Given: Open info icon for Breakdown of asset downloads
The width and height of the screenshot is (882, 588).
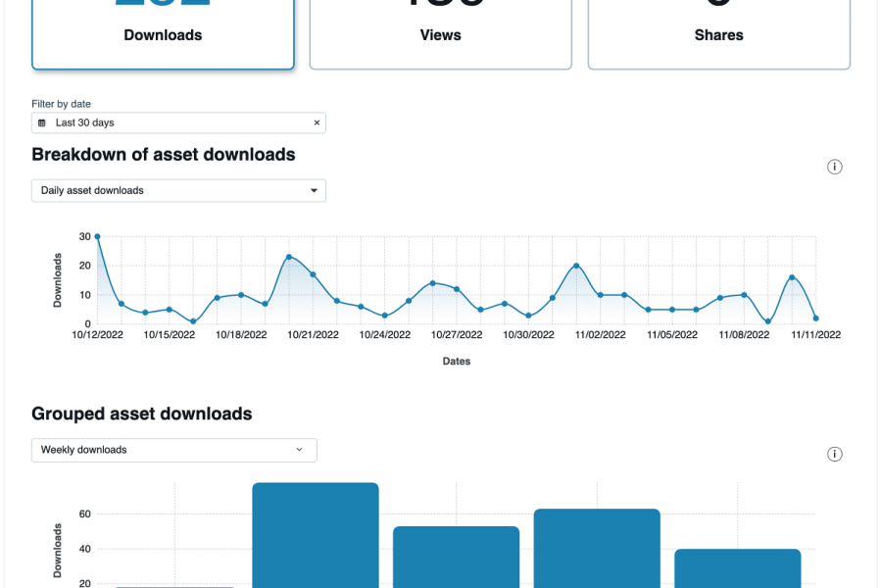Looking at the screenshot, I should (x=835, y=167).
